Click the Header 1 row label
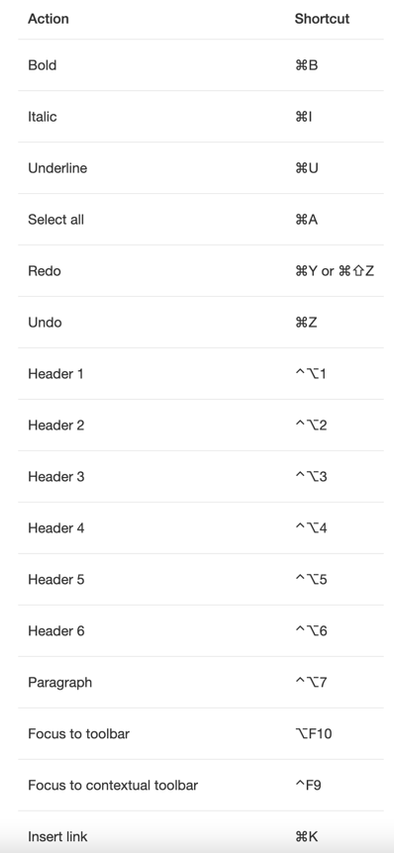Screen dimensions: 394x853 [x=56, y=374]
